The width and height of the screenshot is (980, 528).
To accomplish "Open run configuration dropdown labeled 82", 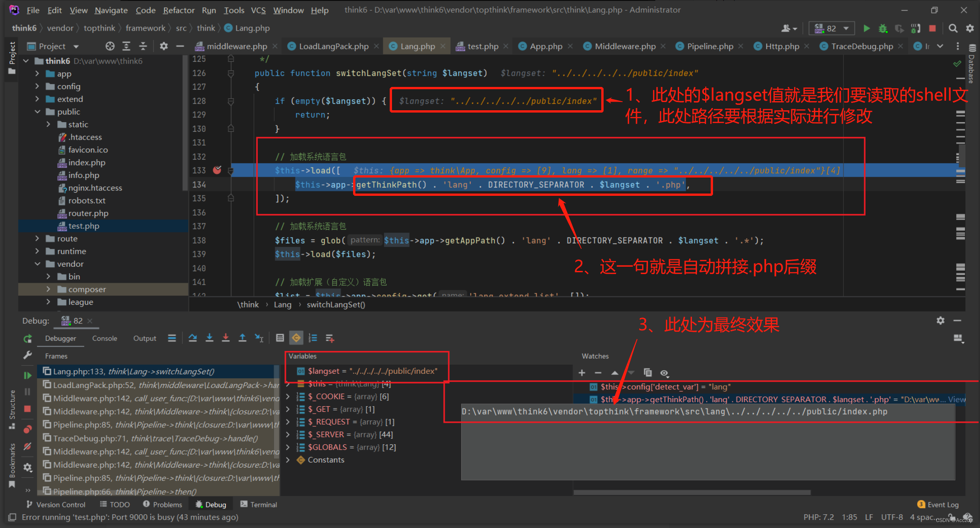I will 832,28.
